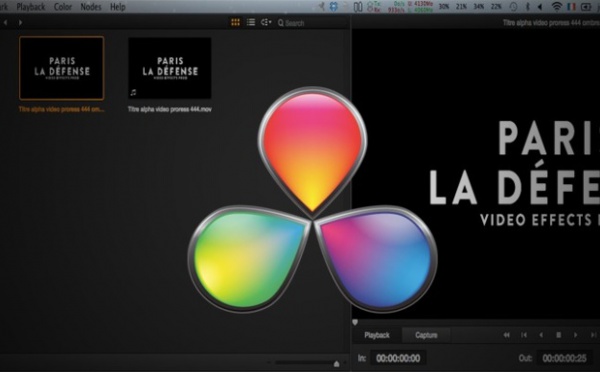Select the Playback tab in viewer
The height and width of the screenshot is (372, 600).
coord(377,335)
